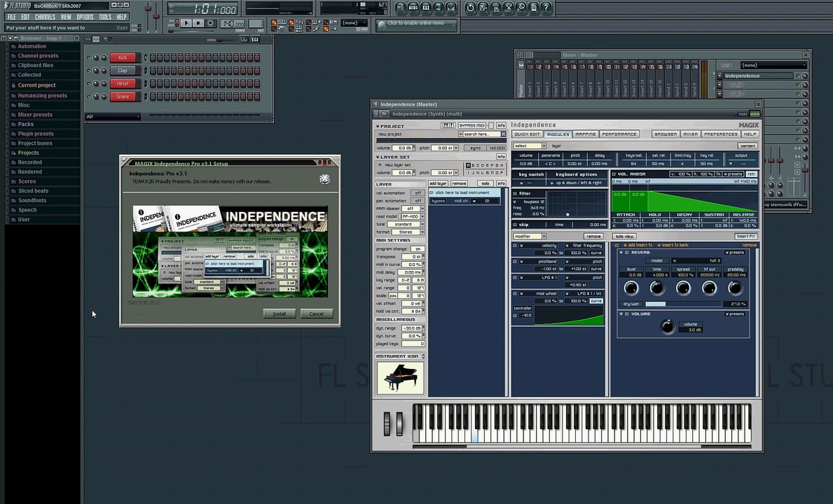Open the TOOLS menu in FL Studio
This screenshot has width=833, height=504.
105,17
